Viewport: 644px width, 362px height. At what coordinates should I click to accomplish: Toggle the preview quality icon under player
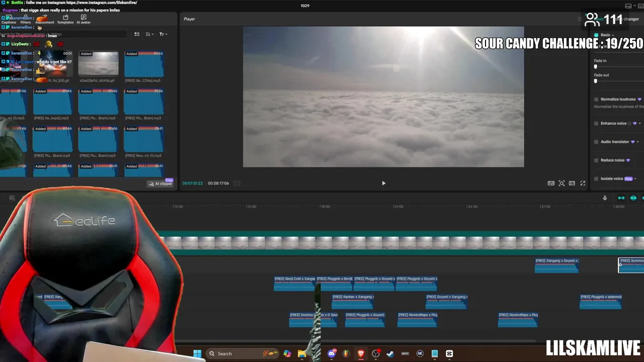click(x=551, y=183)
